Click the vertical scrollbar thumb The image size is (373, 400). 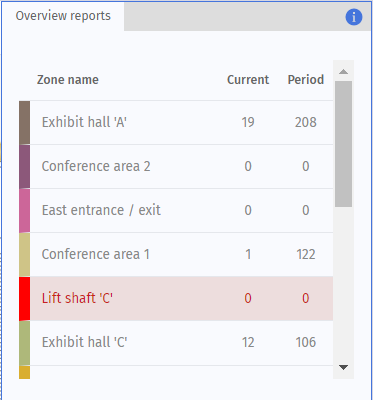pyautogui.click(x=343, y=144)
